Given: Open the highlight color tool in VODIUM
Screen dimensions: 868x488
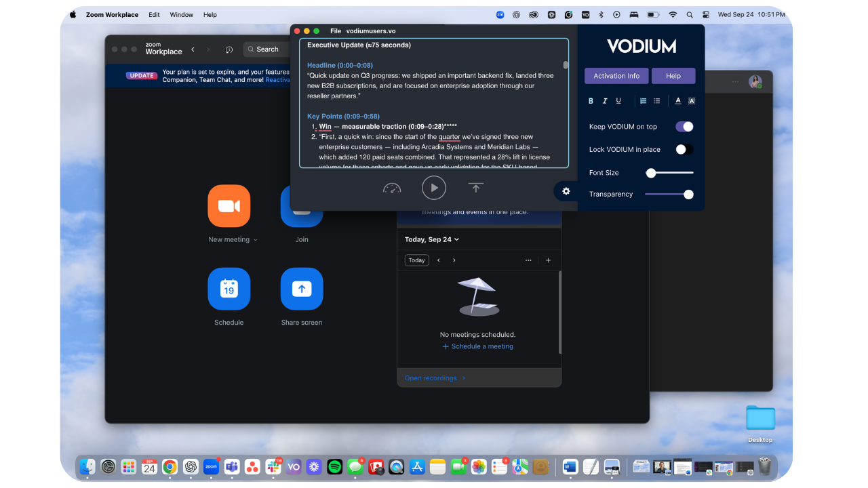Looking at the screenshot, I should point(692,101).
